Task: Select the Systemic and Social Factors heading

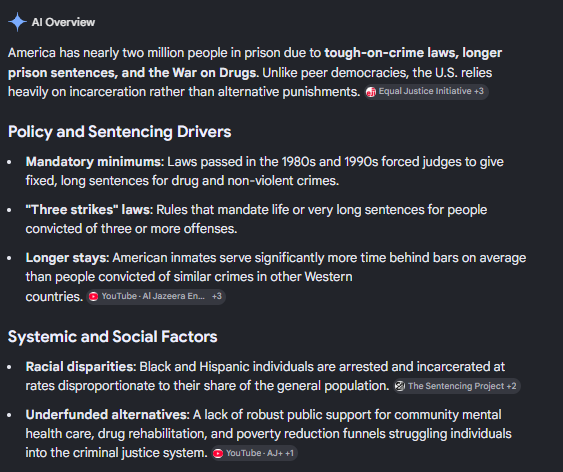Action: (113, 337)
